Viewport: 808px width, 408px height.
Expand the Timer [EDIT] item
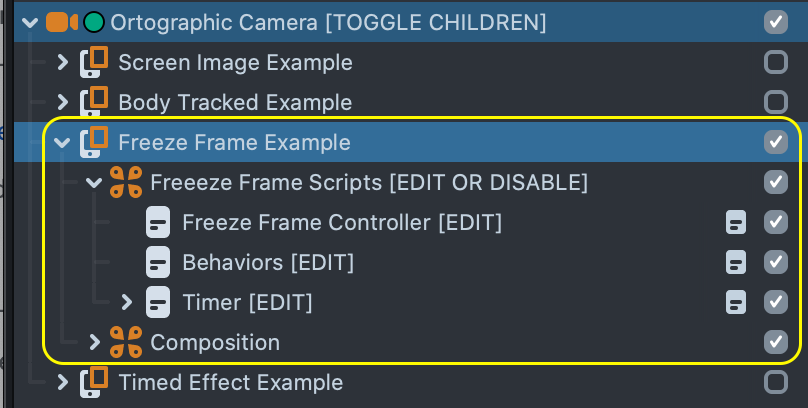point(126,302)
